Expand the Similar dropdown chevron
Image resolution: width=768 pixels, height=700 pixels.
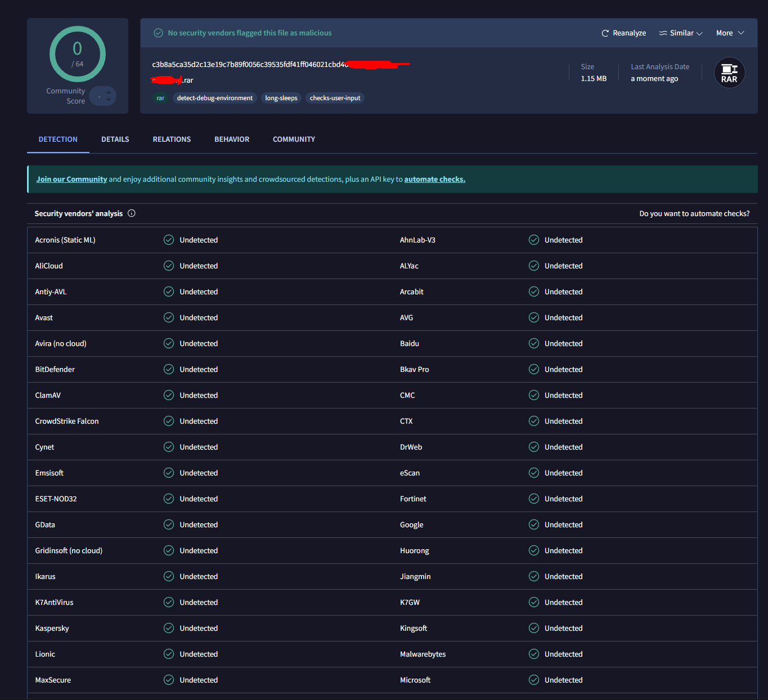coord(699,34)
